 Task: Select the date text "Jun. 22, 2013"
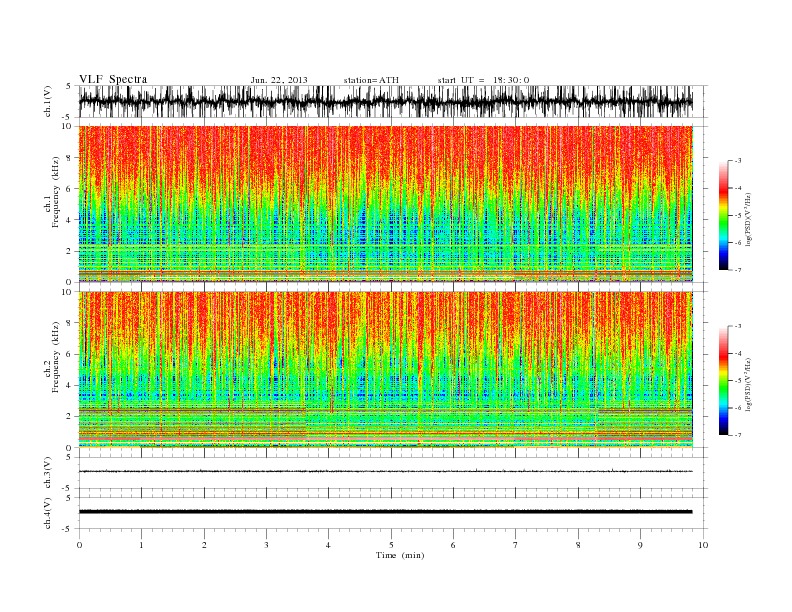tap(279, 80)
